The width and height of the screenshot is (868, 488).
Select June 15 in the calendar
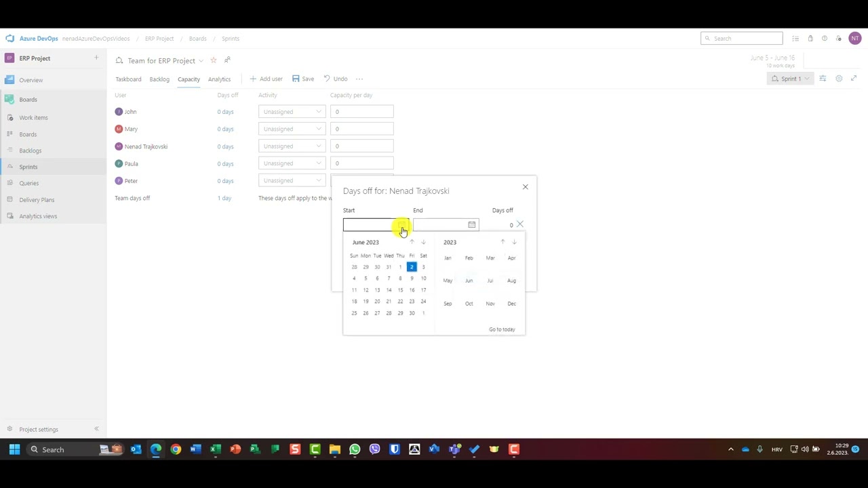[400, 290]
